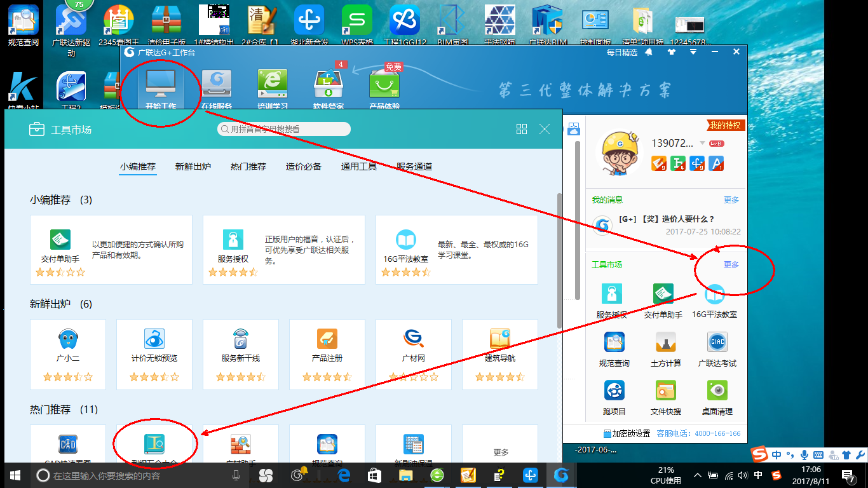Screen dimensions: 868x488
Task: Open 交付单助手 in side panel tools
Action: pos(663,301)
